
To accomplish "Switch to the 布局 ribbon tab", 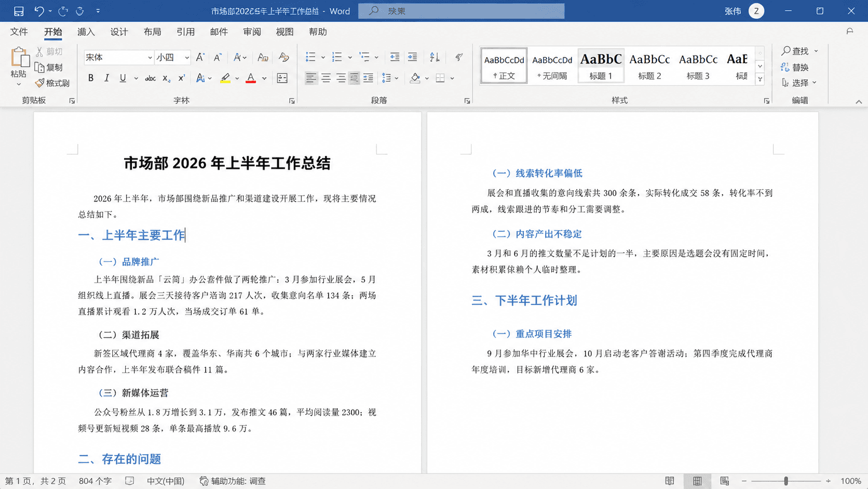I will pyautogui.click(x=152, y=32).
